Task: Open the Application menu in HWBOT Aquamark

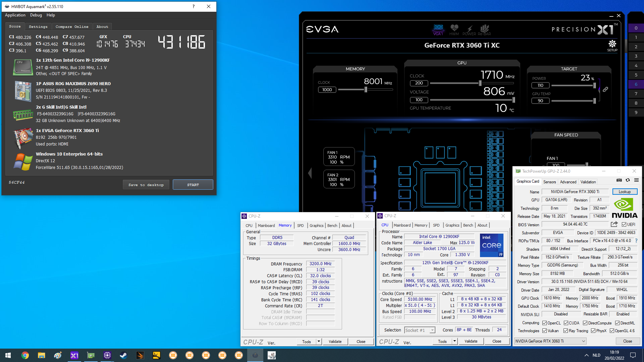Action: click(15, 15)
